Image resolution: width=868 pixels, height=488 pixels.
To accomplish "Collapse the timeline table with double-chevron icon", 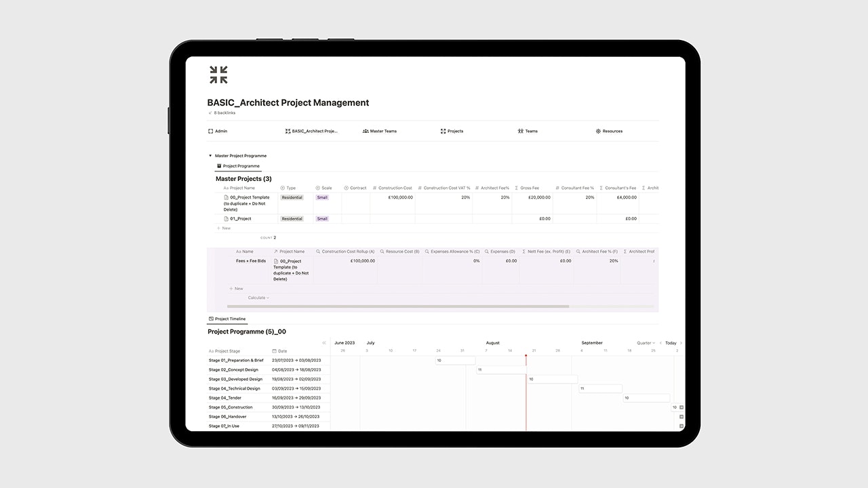I will [x=324, y=343].
